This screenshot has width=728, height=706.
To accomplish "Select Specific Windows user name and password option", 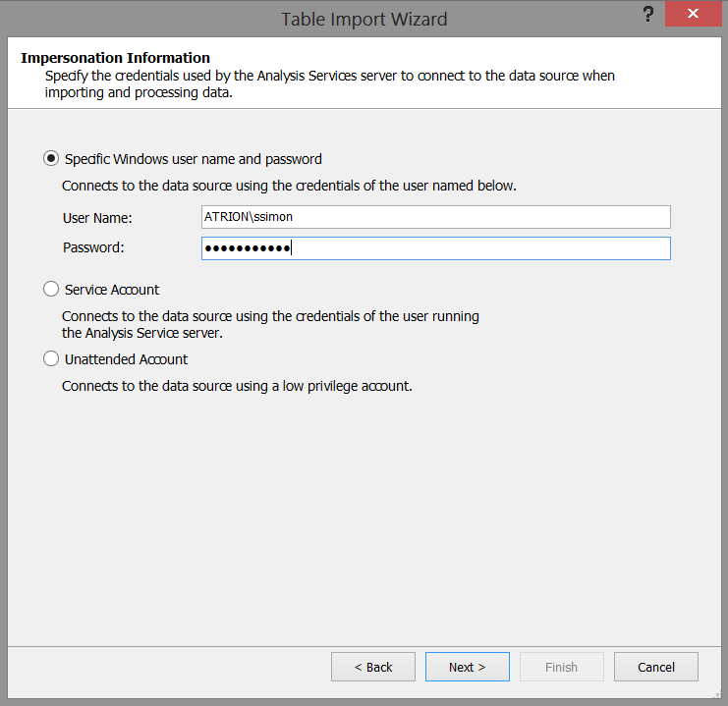I will (51, 159).
